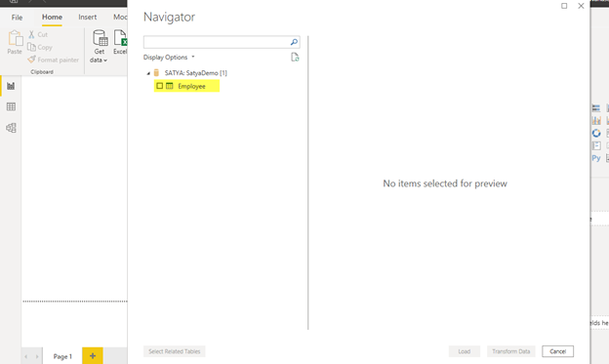
Task: Close the Navigator dialog with X
Action: coord(581,6)
